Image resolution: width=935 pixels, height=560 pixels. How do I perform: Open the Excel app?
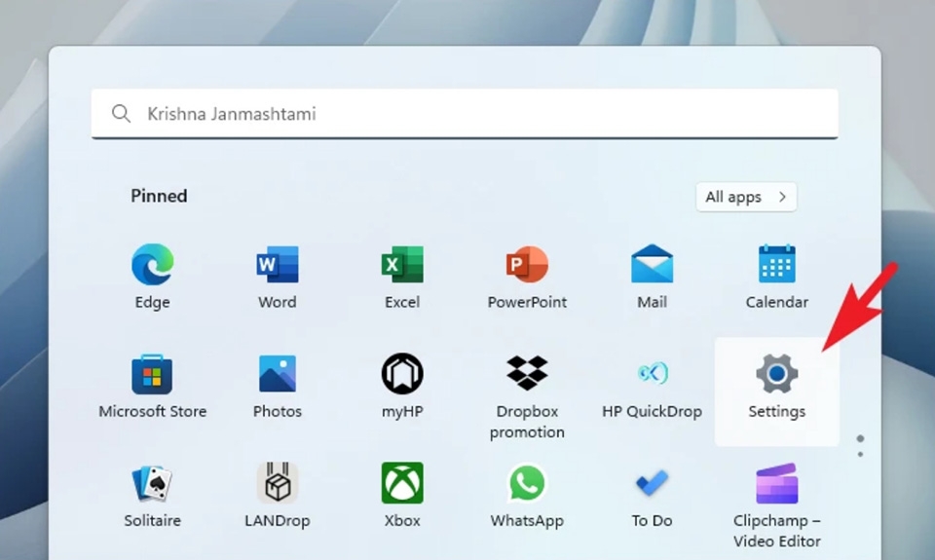(402, 276)
